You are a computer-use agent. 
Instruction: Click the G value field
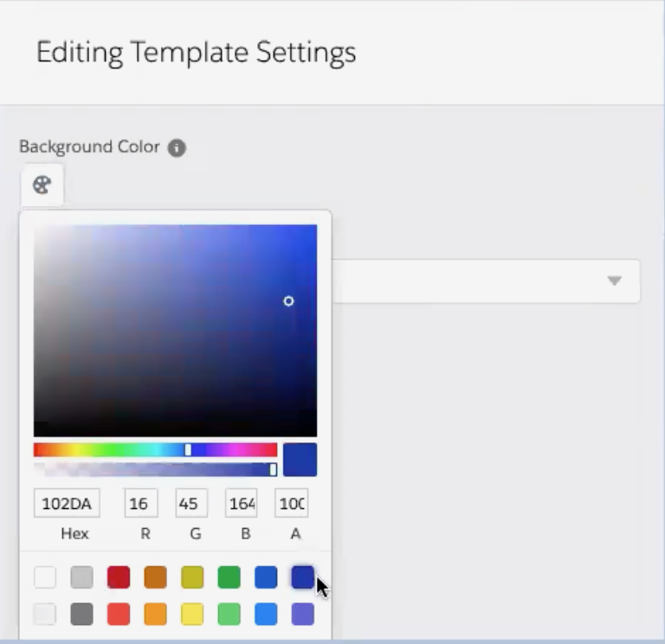click(191, 503)
